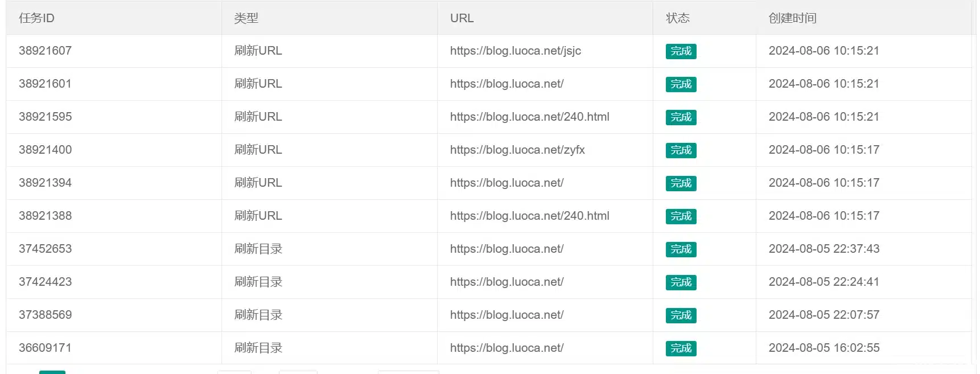The height and width of the screenshot is (374, 980).
Task: Open the 240.html URL for task 38921595
Action: click(x=529, y=117)
